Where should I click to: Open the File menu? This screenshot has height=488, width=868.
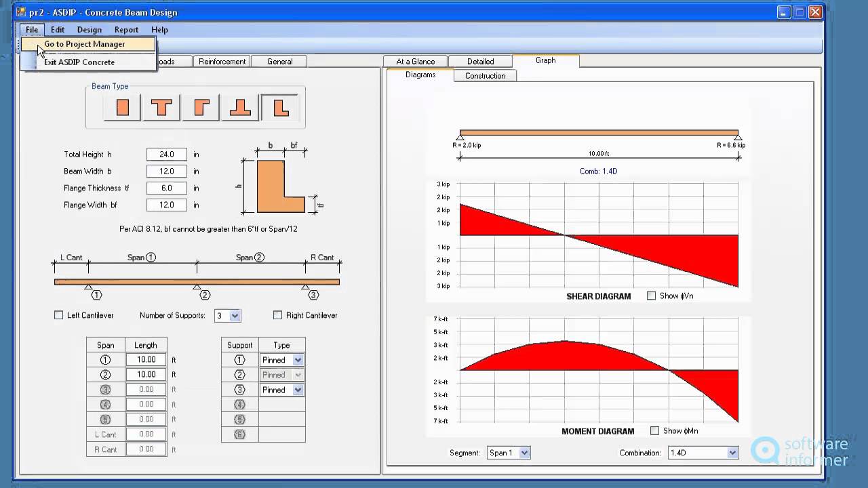click(x=32, y=30)
